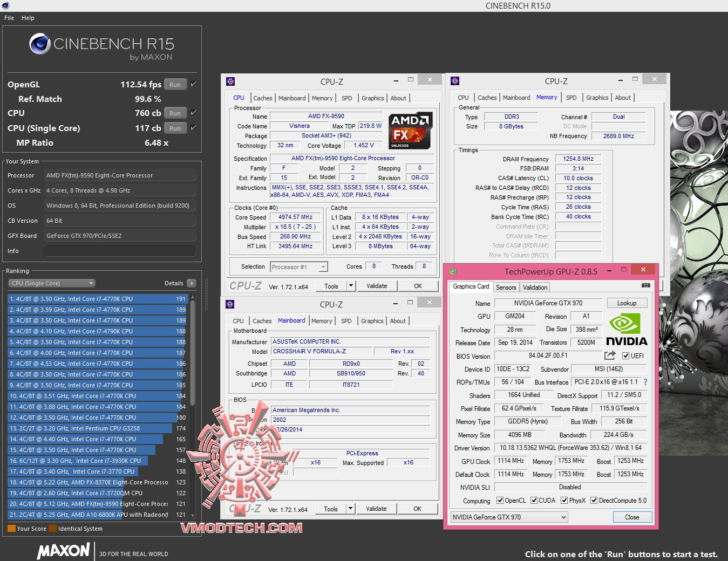The height and width of the screenshot is (561, 728).
Task: Open the Tools dropdown arrow in the CPU-Z processor window
Action: click(351, 286)
